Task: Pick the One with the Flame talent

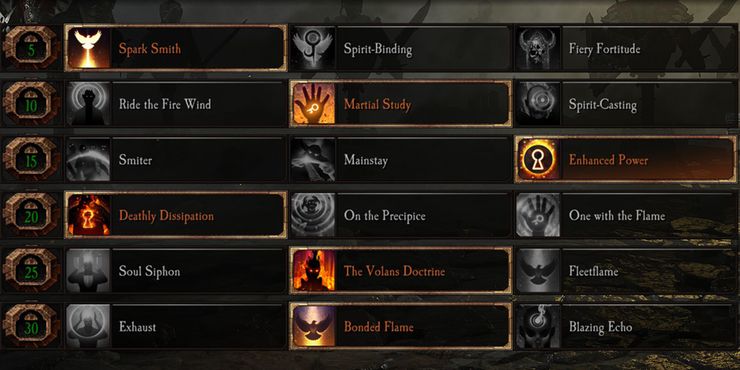Action: point(626,216)
